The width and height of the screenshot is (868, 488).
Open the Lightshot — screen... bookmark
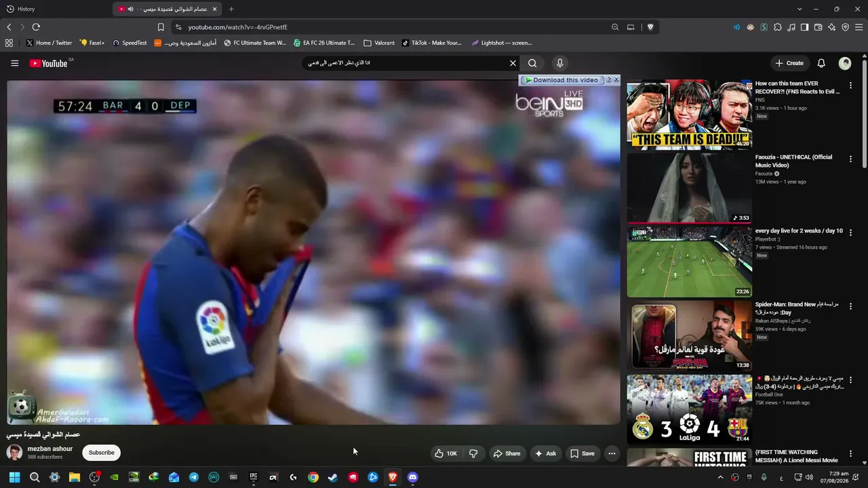click(502, 43)
